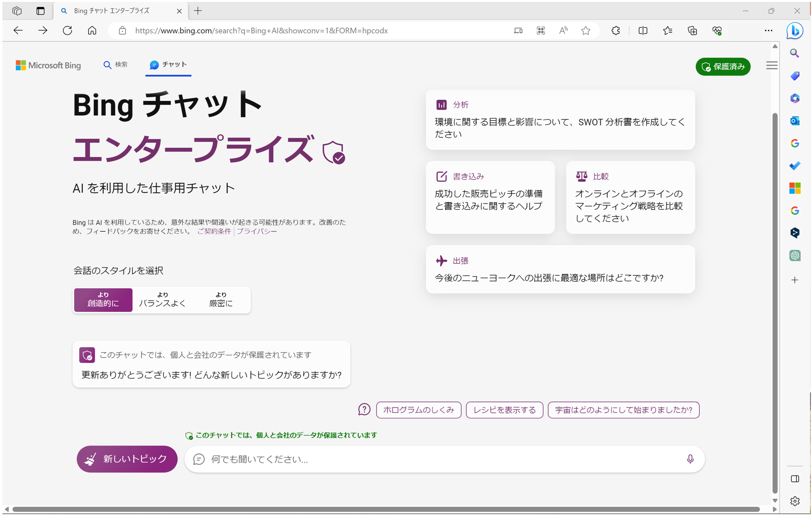Image resolution: width=812 pixels, height=516 pixels.
Task: Toggle sidebar auto-hide panel icon
Action: 794,479
